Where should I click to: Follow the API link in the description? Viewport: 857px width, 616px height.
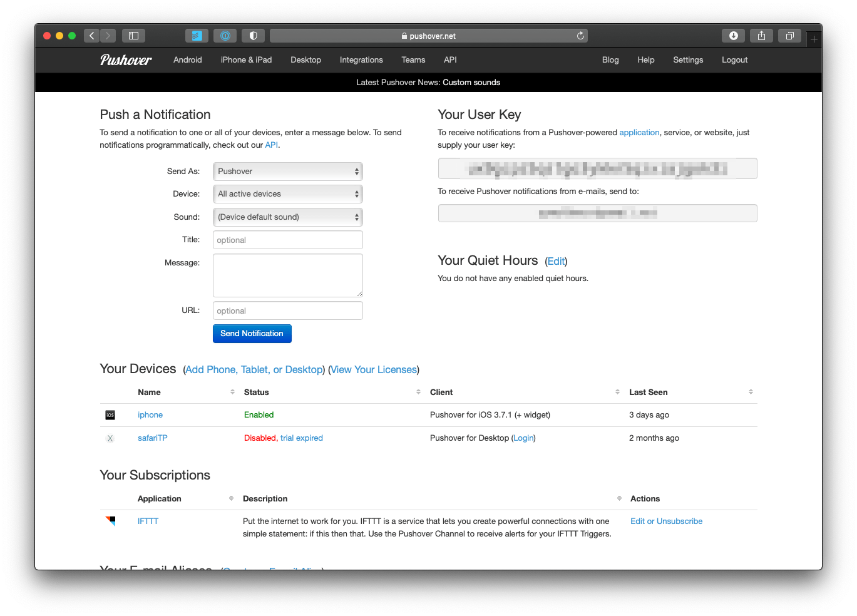(271, 145)
